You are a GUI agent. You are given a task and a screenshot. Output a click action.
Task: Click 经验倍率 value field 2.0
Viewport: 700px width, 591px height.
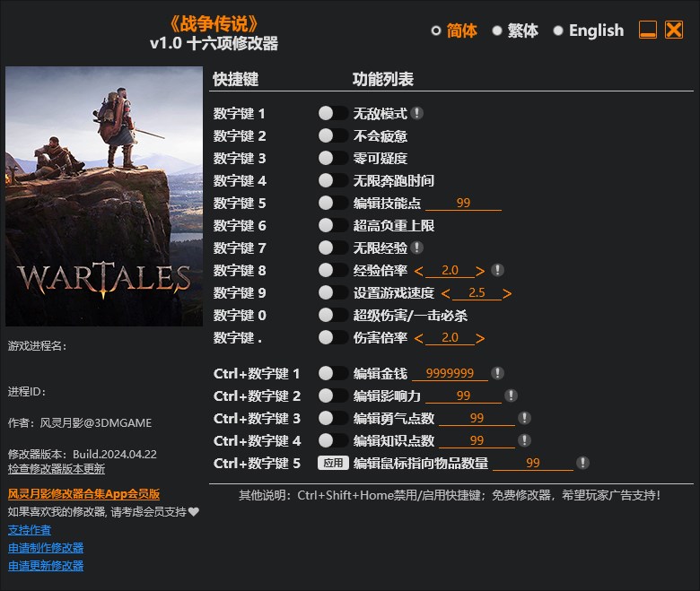tap(450, 270)
